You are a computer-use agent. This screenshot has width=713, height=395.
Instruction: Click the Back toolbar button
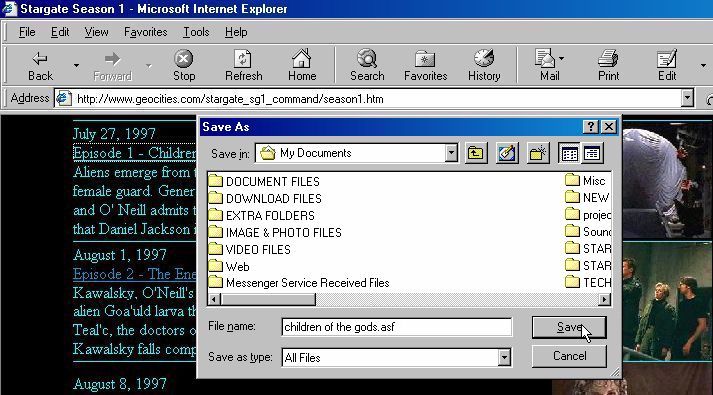40,66
